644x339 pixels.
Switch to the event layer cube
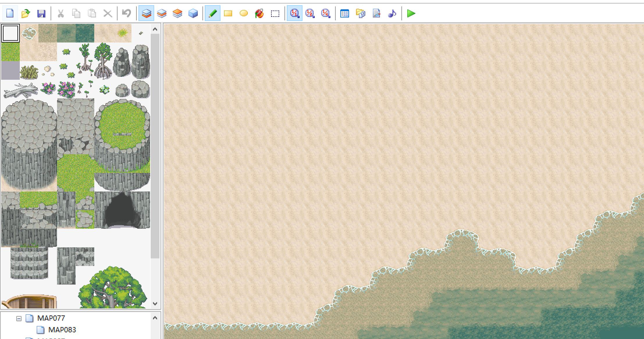[193, 13]
